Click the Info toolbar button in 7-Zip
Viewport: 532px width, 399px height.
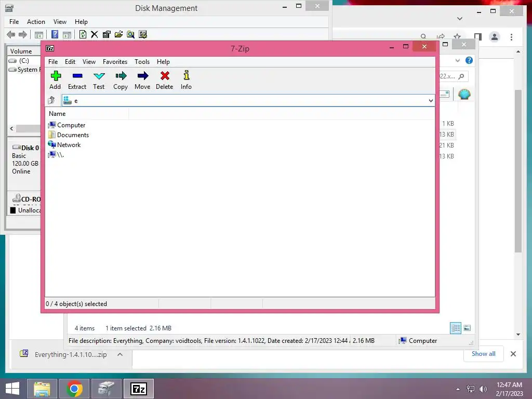186,80
